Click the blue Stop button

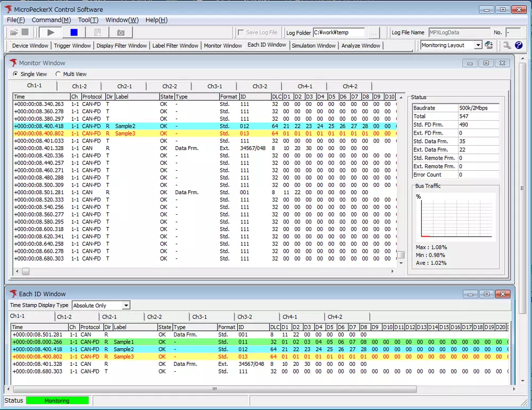pos(74,32)
